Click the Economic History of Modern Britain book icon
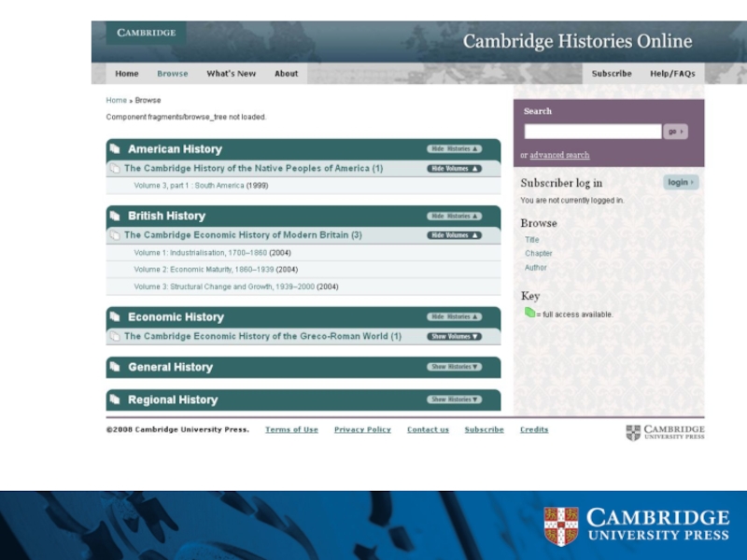Screen dimensions: 747x560 point(115,235)
